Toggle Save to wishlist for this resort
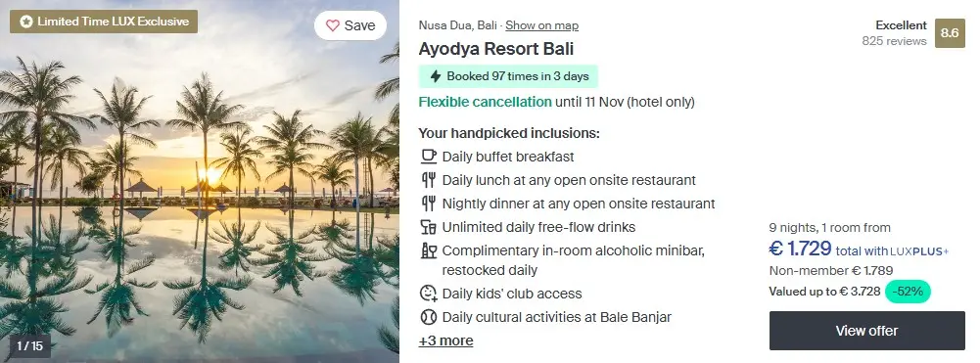 click(350, 25)
